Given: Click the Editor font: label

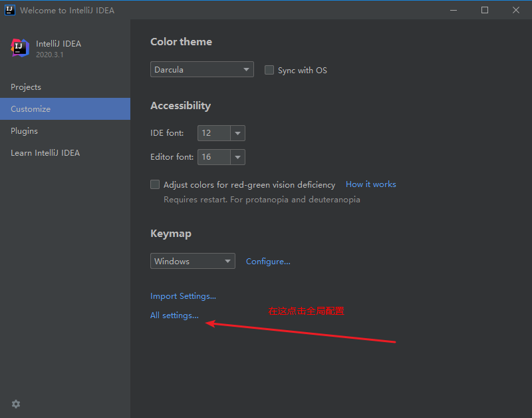Looking at the screenshot, I should 172,157.
